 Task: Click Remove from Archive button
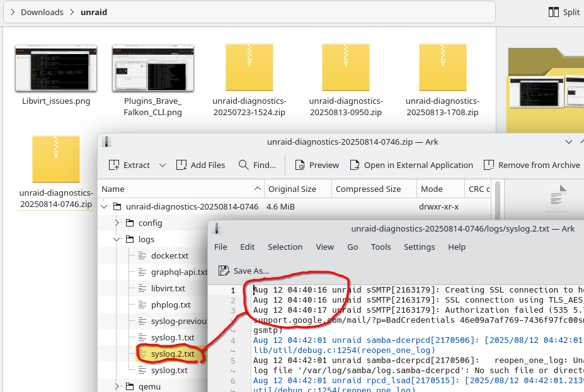tap(532, 165)
